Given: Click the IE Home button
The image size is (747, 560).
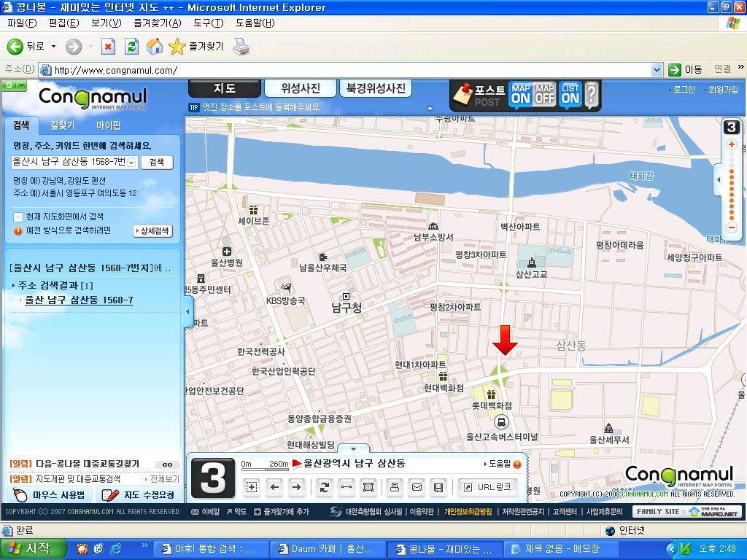Looking at the screenshot, I should click(155, 46).
